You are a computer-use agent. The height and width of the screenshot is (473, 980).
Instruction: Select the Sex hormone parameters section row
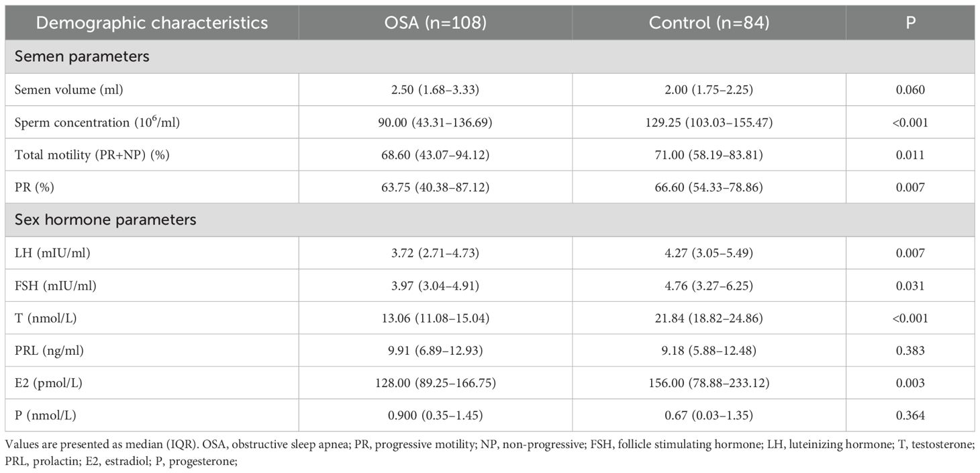(x=105, y=220)
